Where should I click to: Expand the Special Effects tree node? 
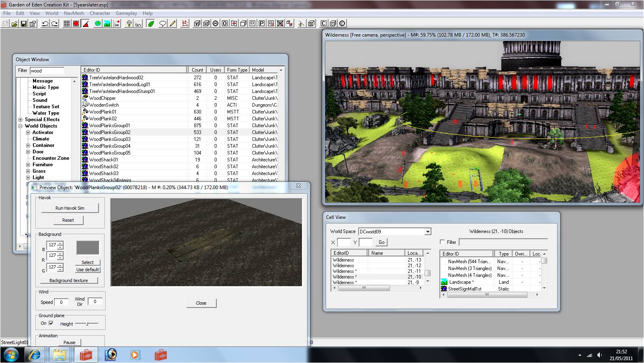[x=21, y=120]
